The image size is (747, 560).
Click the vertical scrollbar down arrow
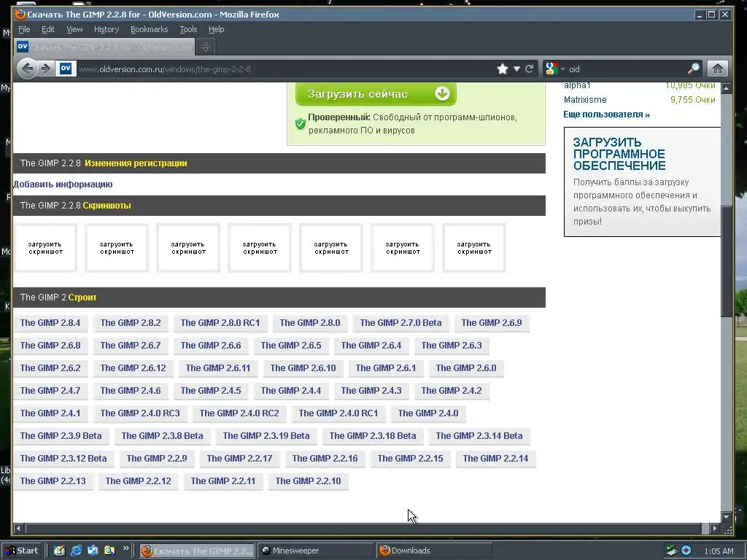(x=727, y=517)
